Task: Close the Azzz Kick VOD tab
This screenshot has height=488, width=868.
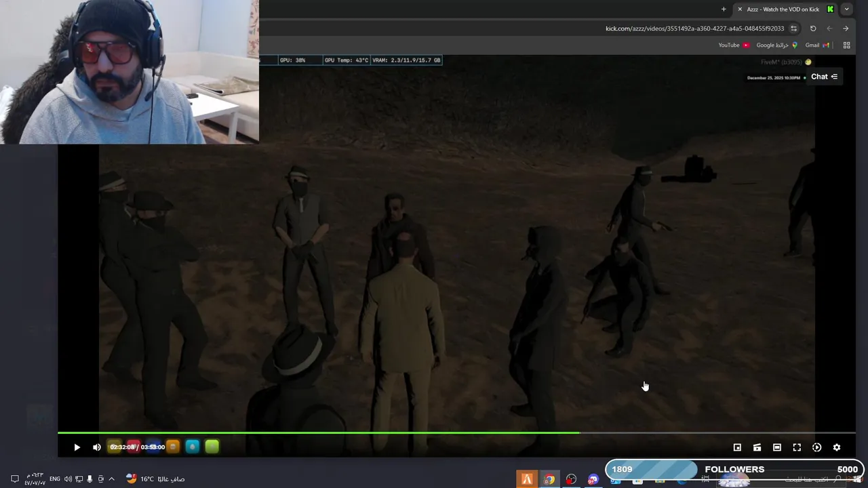Action: (x=740, y=9)
